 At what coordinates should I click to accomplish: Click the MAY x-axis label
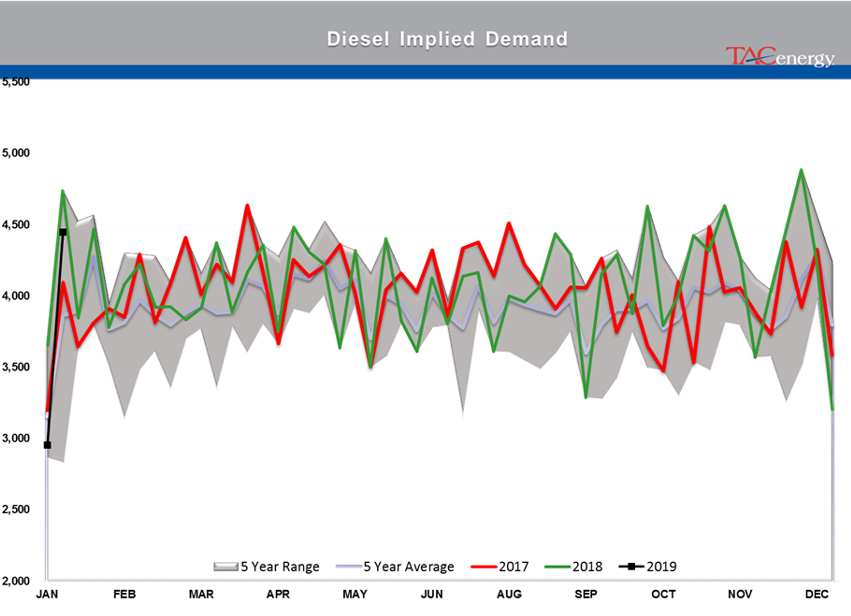coord(355,594)
